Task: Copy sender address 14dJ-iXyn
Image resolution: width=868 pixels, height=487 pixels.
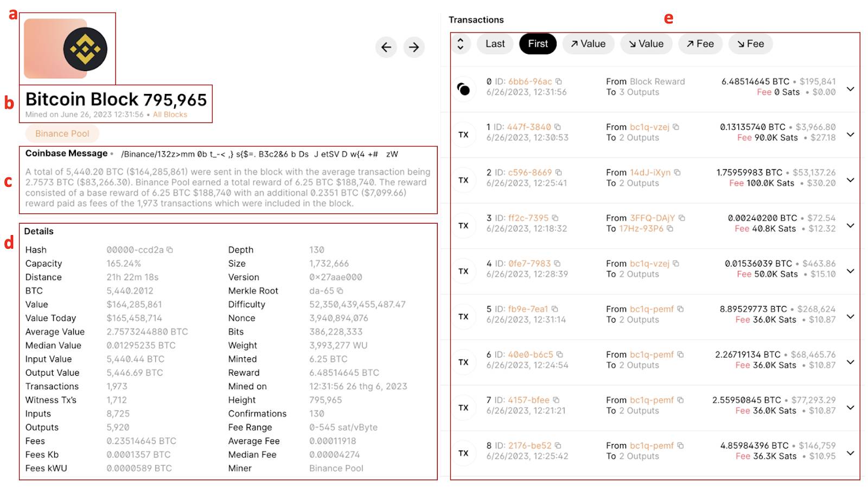Action: 678,173
